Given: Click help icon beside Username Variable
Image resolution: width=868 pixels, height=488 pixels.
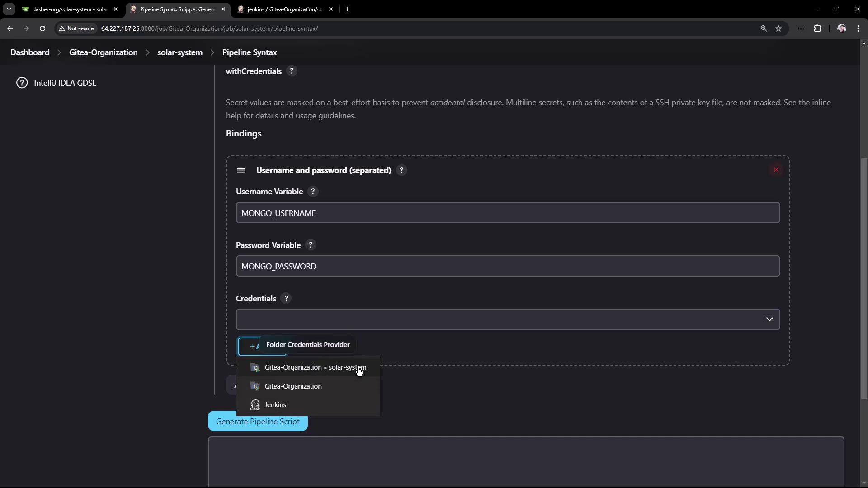Looking at the screenshot, I should pyautogui.click(x=313, y=192).
